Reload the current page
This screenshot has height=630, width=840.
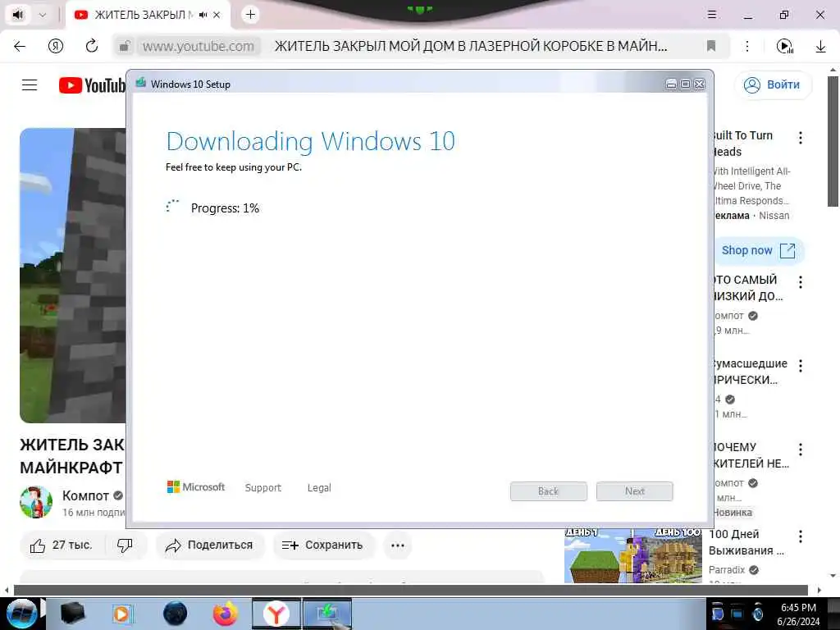[x=92, y=46]
